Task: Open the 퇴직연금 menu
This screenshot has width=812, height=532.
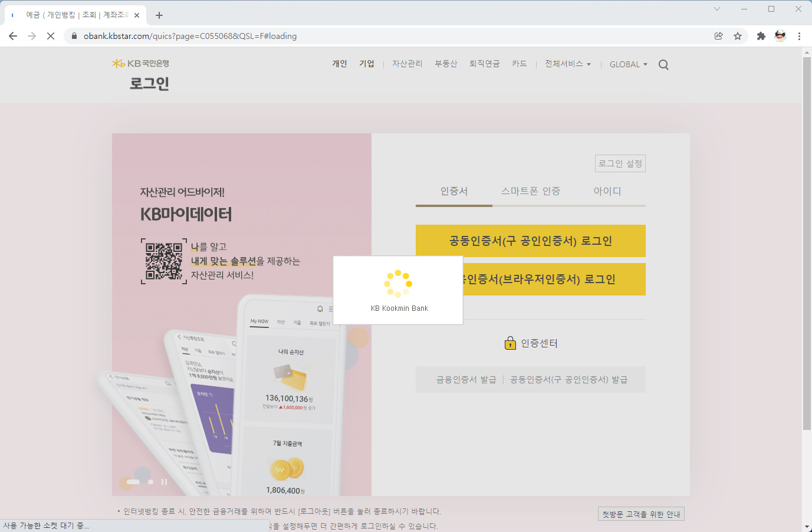Action: [485, 64]
